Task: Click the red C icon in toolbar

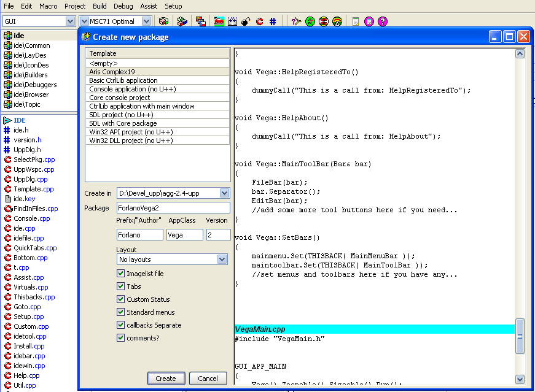Action: coord(259,21)
